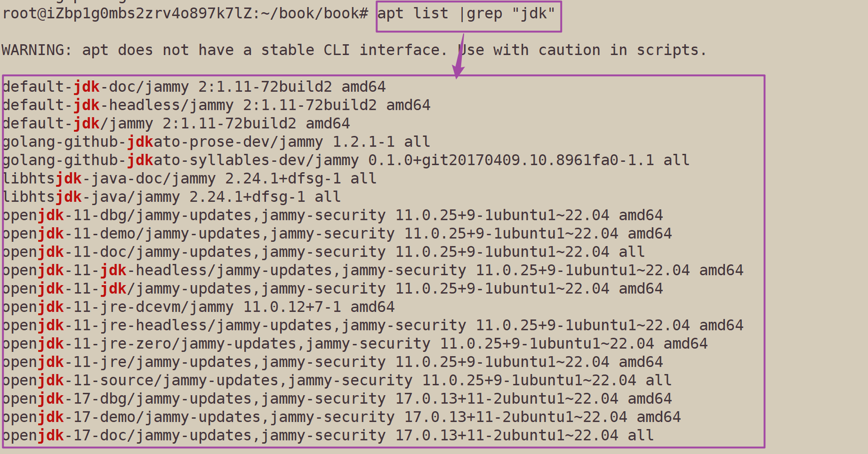
Task: Click golang-github-jdkato-prose-dev package line
Action: click(x=216, y=142)
